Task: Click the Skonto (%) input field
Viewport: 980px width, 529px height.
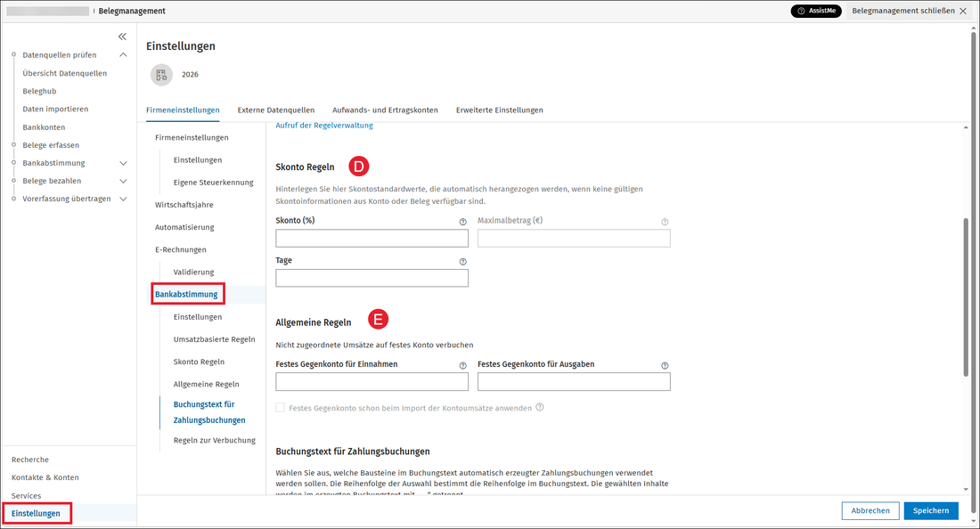Action: coord(372,238)
